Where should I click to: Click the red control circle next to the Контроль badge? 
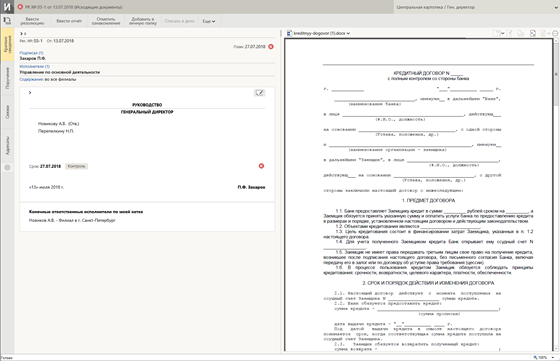261,166
